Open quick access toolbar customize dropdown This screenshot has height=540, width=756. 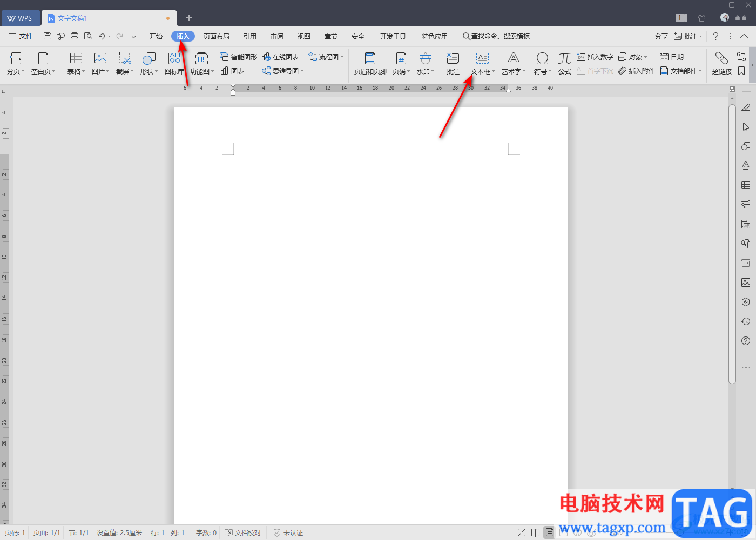133,36
